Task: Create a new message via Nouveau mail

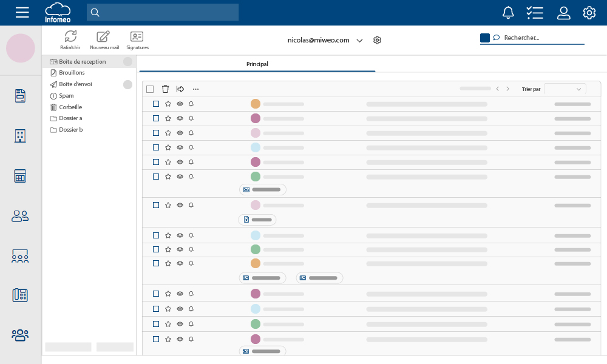Action: coord(103,40)
